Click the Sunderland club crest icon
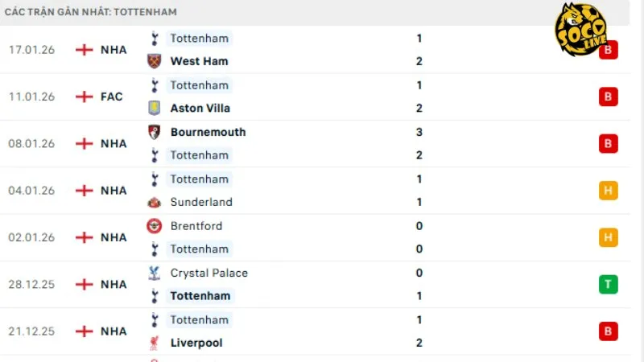Screen dimensions: 644x362 click(154, 202)
